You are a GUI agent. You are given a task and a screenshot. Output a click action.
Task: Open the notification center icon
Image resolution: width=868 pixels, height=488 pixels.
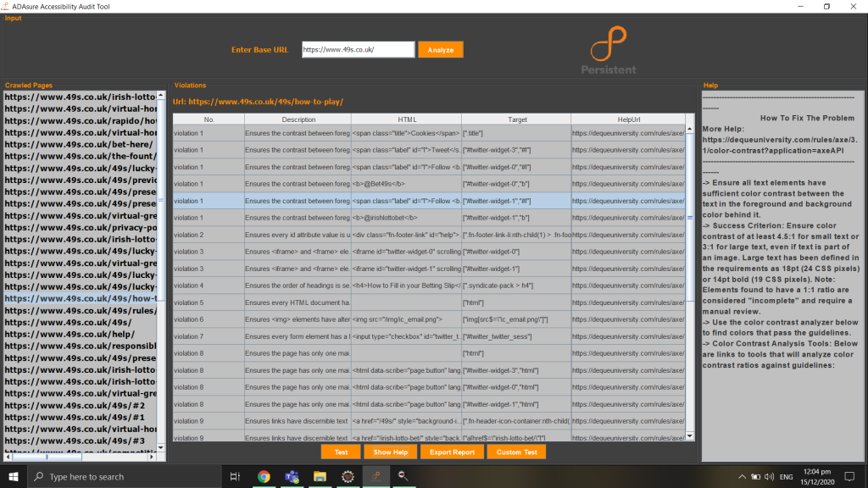849,476
